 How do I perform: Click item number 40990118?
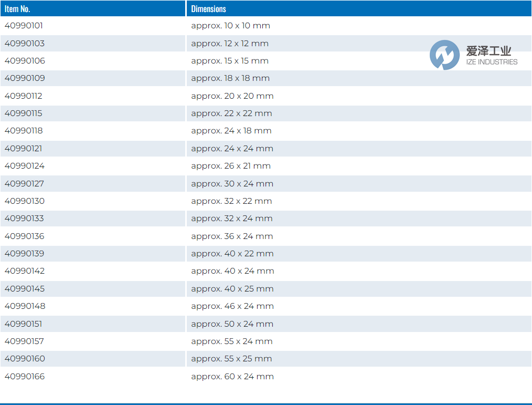point(24,131)
